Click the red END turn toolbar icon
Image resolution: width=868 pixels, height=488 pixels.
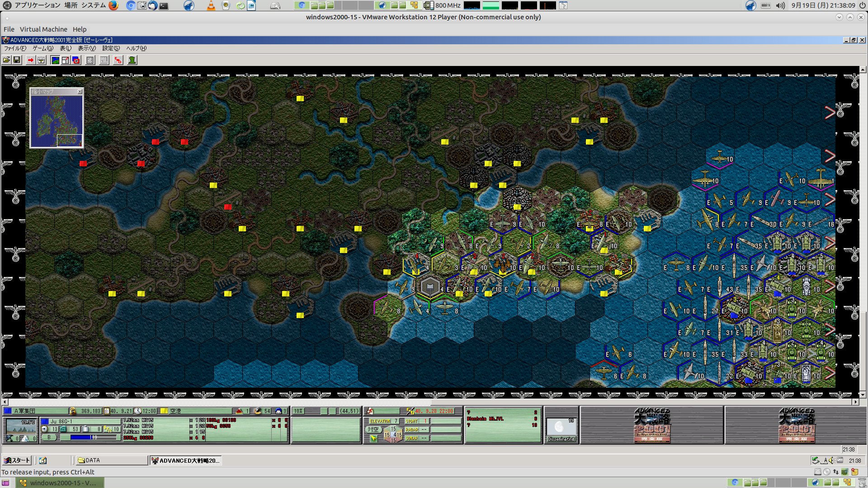coord(118,60)
